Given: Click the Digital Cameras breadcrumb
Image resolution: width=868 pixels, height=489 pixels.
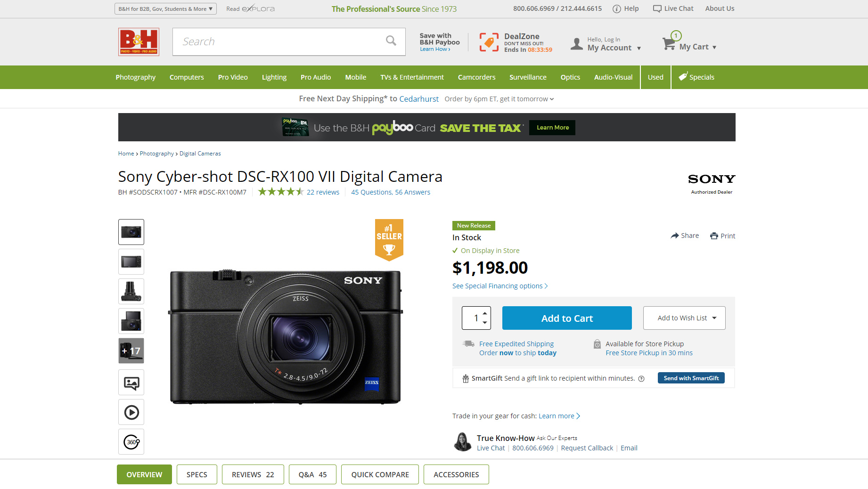Looking at the screenshot, I should (x=200, y=154).
